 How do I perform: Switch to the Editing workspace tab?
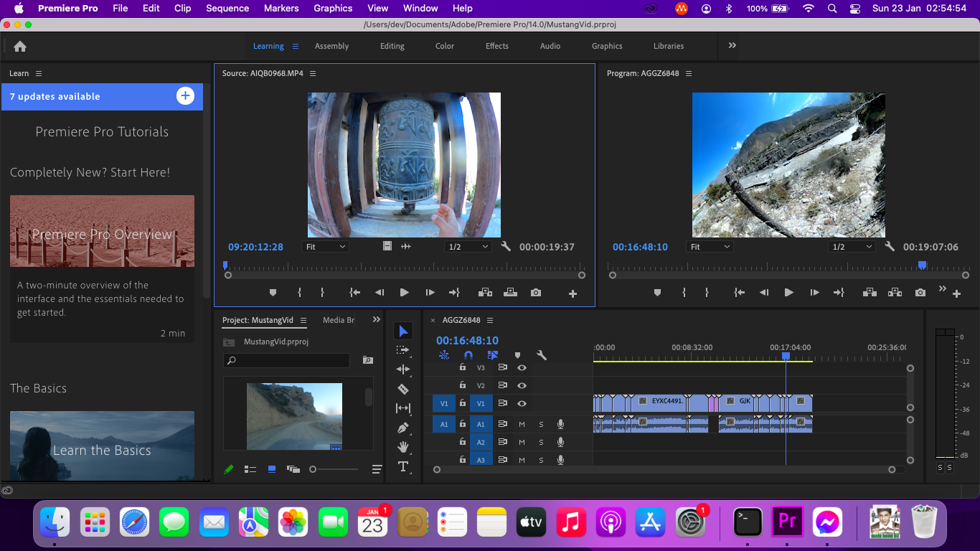tap(392, 46)
